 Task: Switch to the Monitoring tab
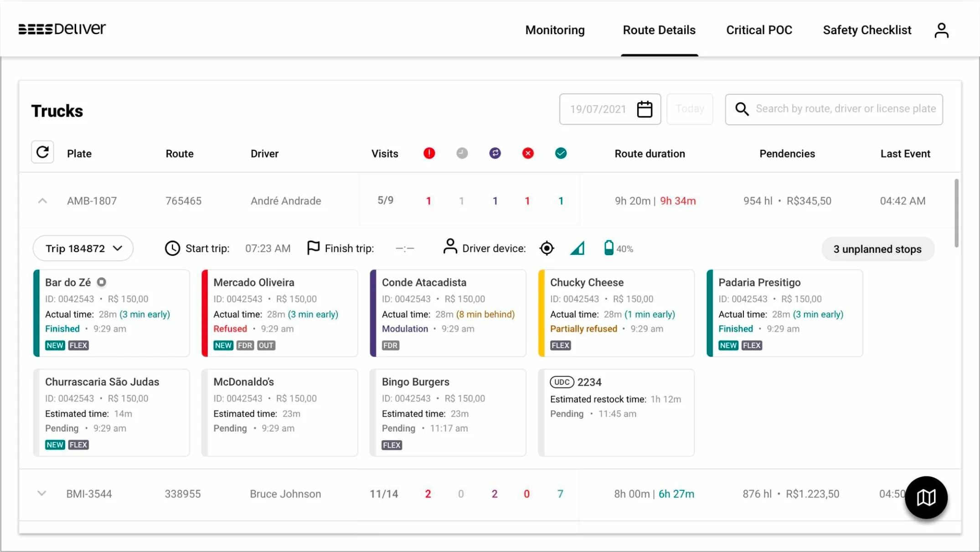pos(555,30)
